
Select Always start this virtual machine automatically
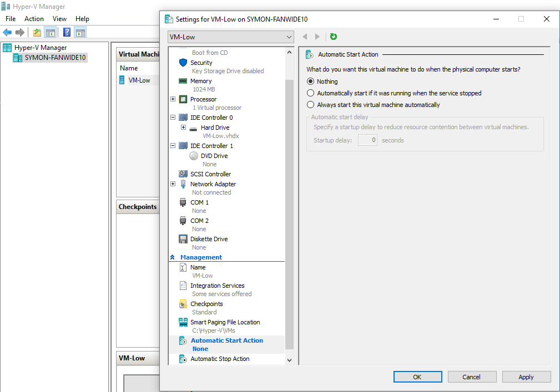310,104
